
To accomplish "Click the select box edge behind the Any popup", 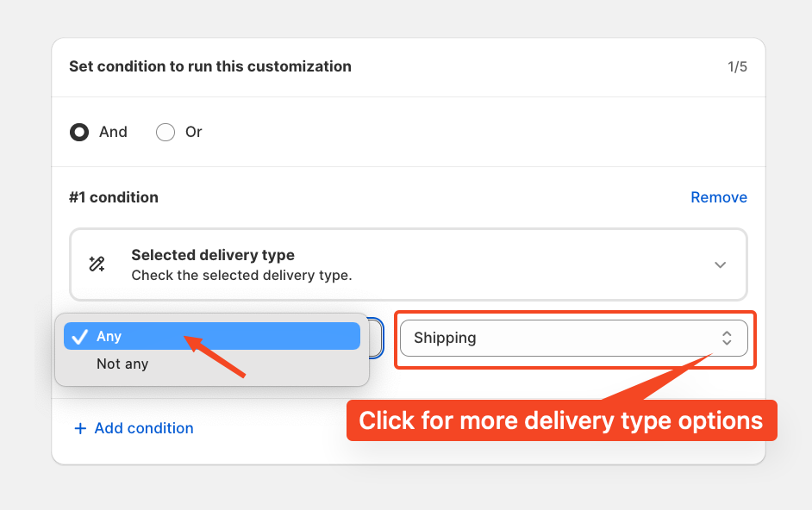I will tap(377, 338).
